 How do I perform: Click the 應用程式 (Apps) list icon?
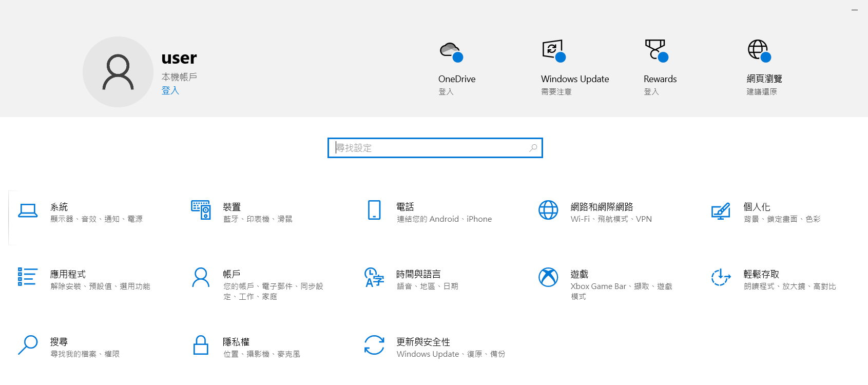28,277
